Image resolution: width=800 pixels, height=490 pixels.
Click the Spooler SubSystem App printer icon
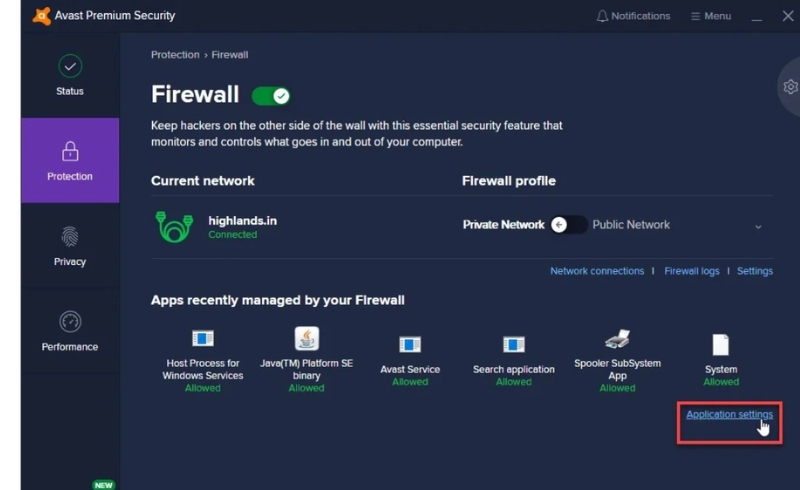pyautogui.click(x=617, y=340)
